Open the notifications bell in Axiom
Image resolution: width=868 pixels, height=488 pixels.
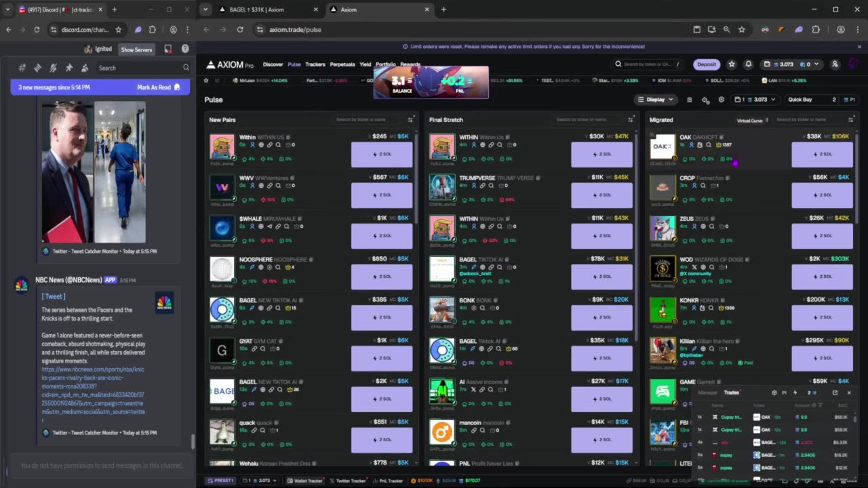pos(748,64)
